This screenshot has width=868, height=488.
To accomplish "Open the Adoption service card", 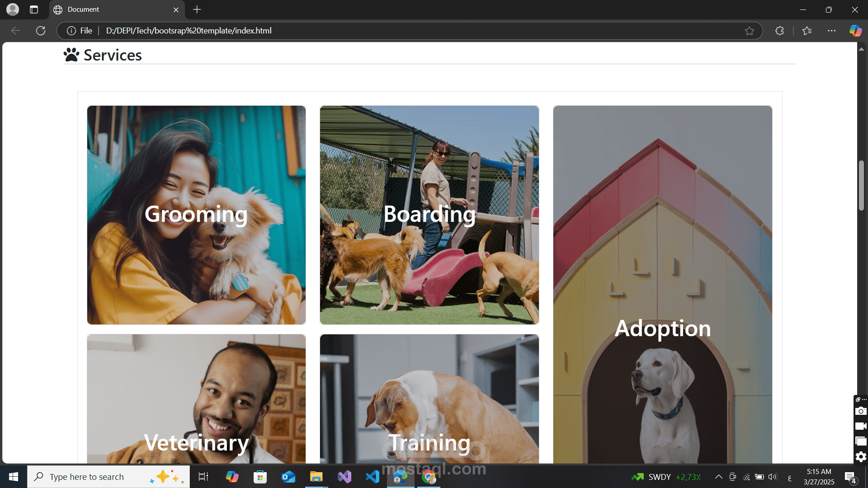I will 662,285.
